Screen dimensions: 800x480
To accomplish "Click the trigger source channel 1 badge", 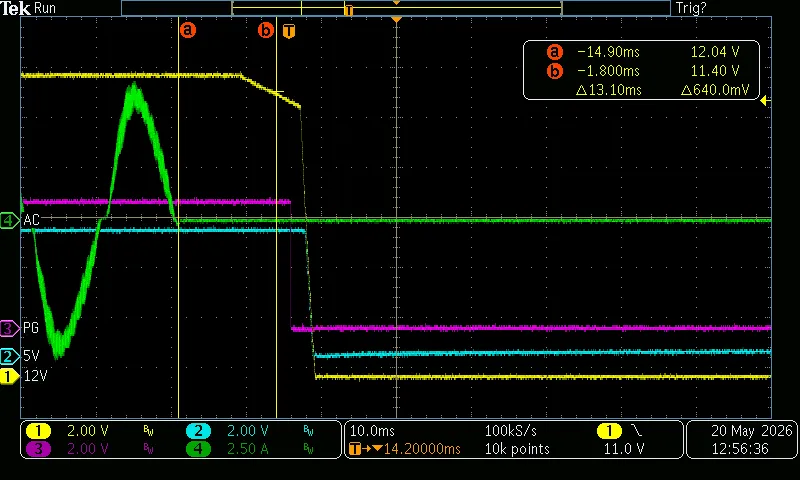I will (x=609, y=431).
